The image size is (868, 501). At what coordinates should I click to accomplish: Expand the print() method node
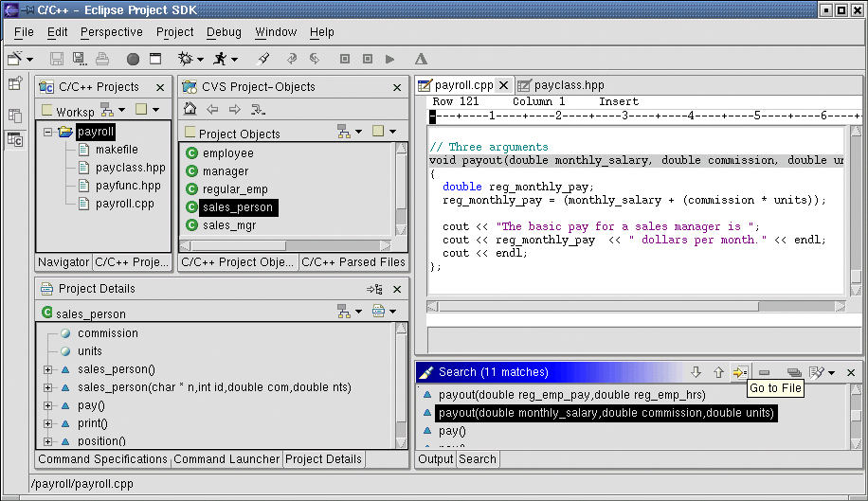tap(47, 423)
